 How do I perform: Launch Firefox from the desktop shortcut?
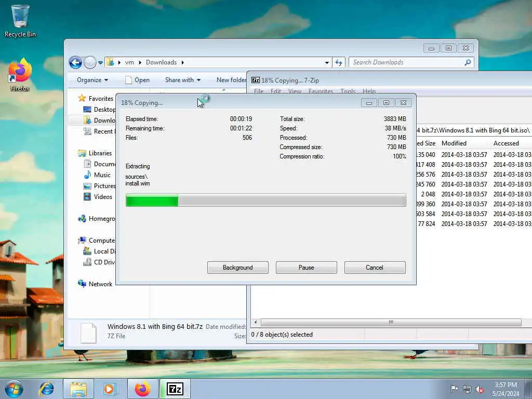click(x=20, y=75)
